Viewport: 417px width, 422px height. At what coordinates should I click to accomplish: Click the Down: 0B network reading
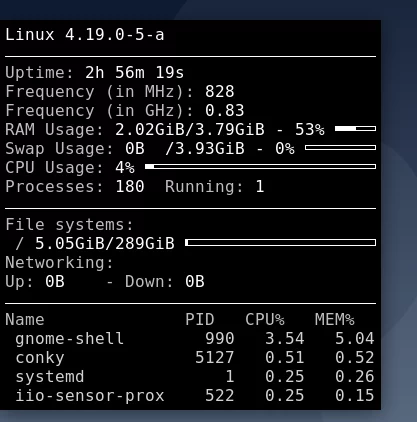[x=165, y=282]
